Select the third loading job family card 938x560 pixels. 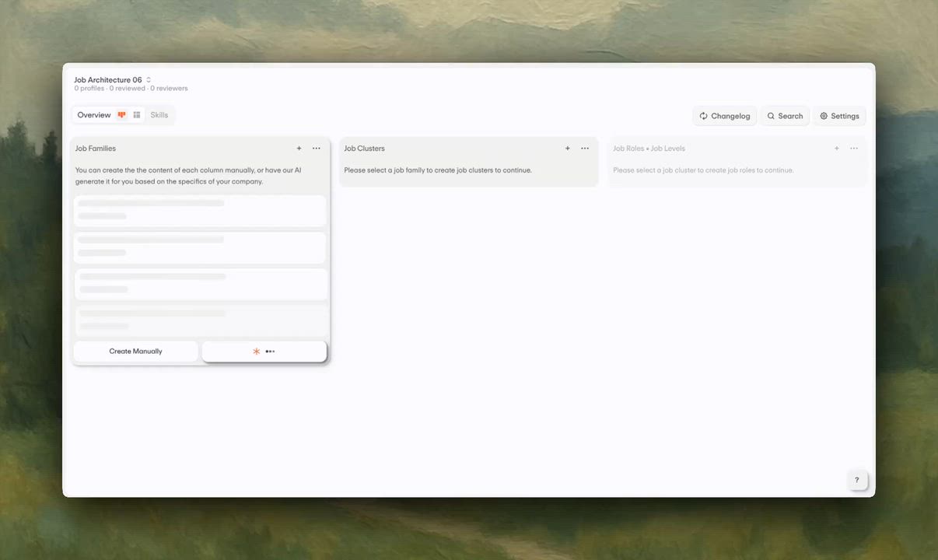pyautogui.click(x=200, y=283)
